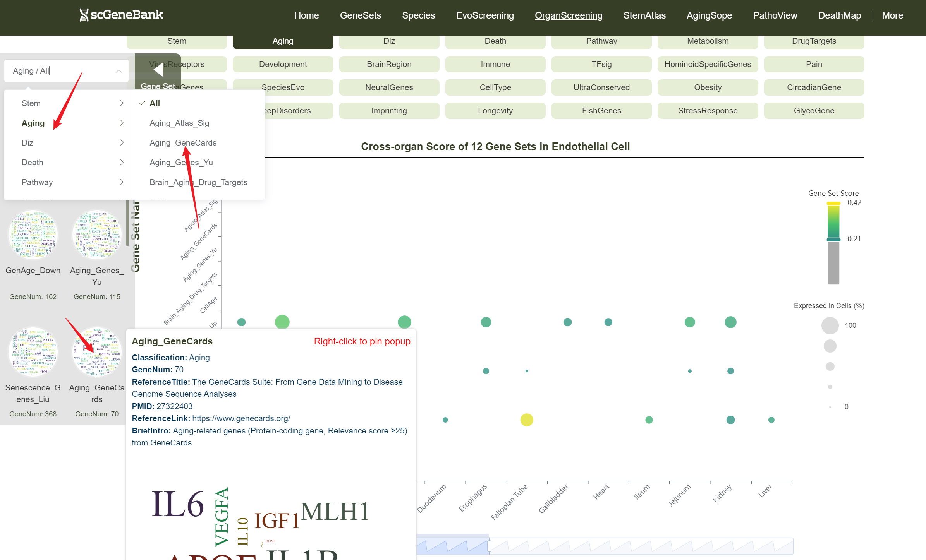Expand the Death category chevron
This screenshot has height=560, width=926.
coord(122,162)
